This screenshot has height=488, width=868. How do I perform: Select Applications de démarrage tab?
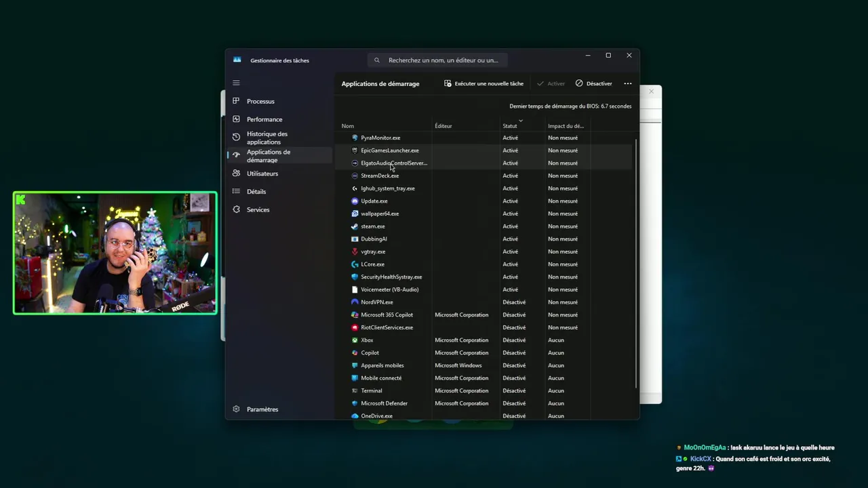tap(279, 156)
